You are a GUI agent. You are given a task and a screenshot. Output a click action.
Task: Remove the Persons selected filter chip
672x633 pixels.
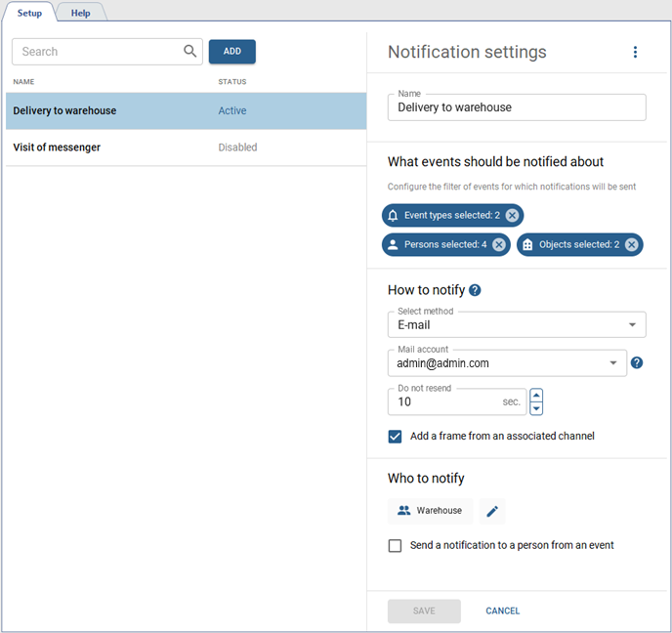(499, 244)
